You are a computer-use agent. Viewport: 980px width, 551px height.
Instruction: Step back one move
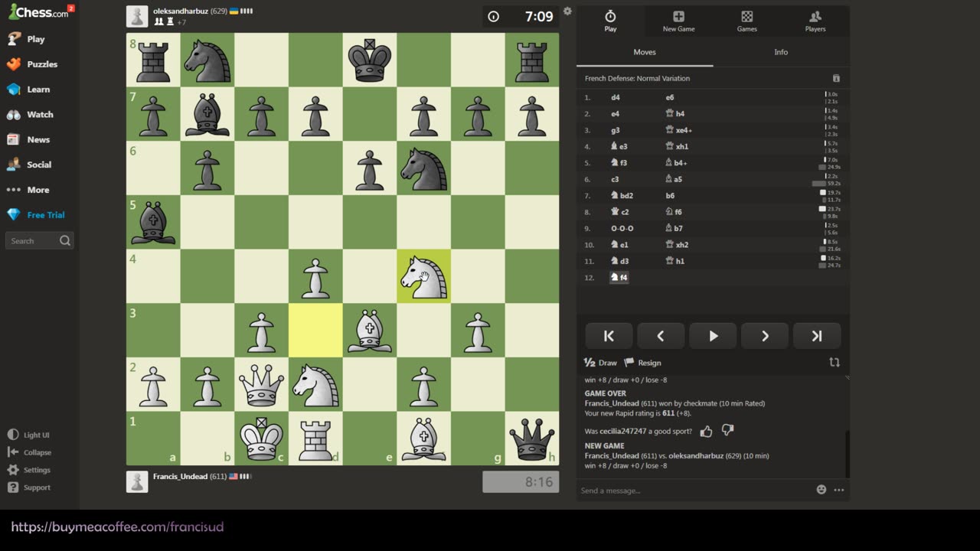click(x=661, y=336)
